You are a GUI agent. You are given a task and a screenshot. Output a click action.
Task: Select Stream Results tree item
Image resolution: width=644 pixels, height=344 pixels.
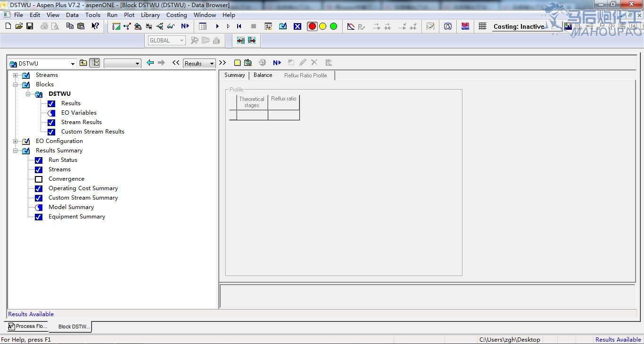click(82, 122)
